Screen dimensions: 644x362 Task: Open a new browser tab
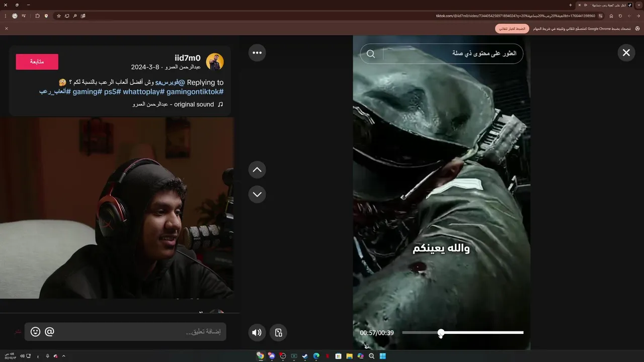point(570,5)
